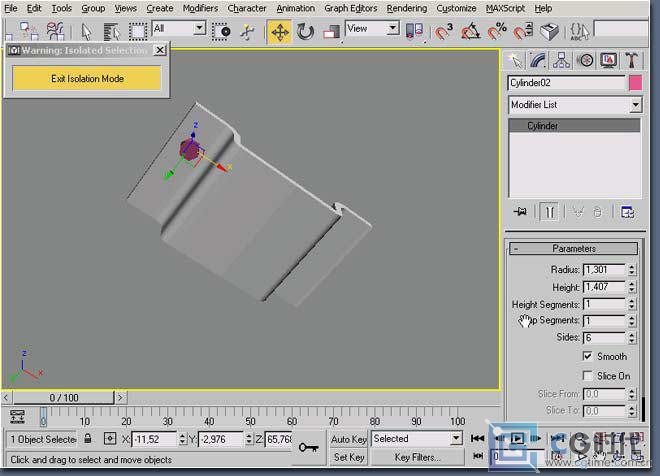660x476 pixels.
Task: Open Configure Modifier Sets icon
Action: [x=628, y=212]
